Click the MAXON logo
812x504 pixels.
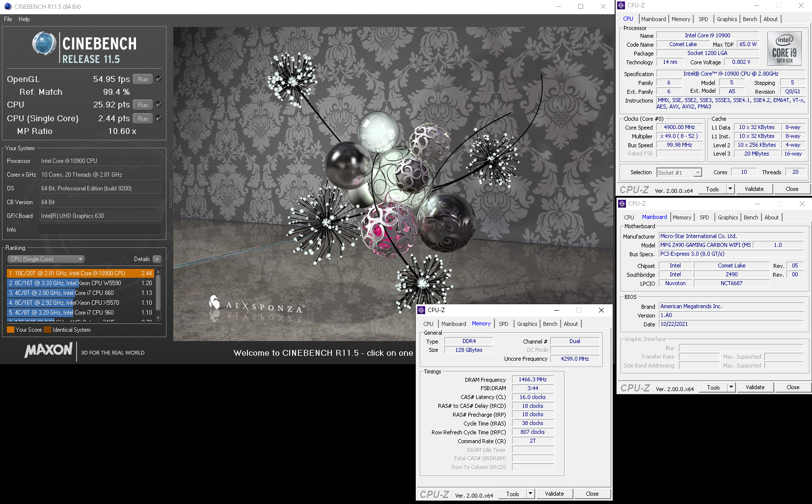[x=49, y=350]
